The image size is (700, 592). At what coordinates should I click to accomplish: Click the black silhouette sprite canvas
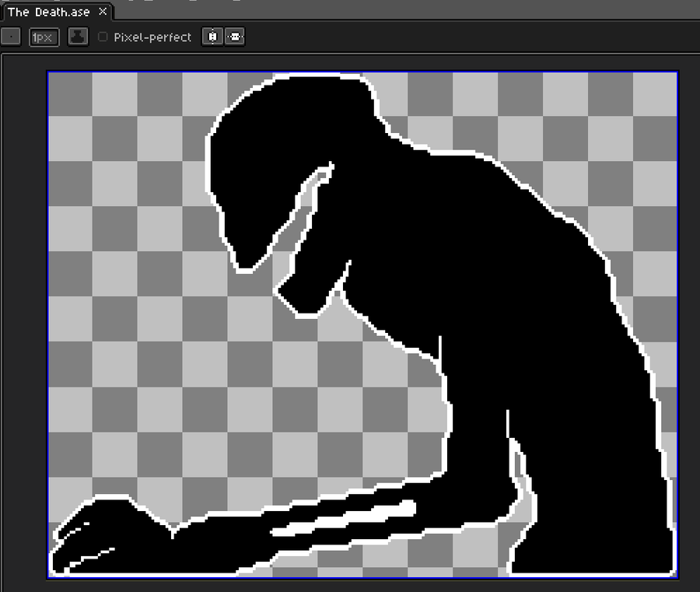[362, 324]
